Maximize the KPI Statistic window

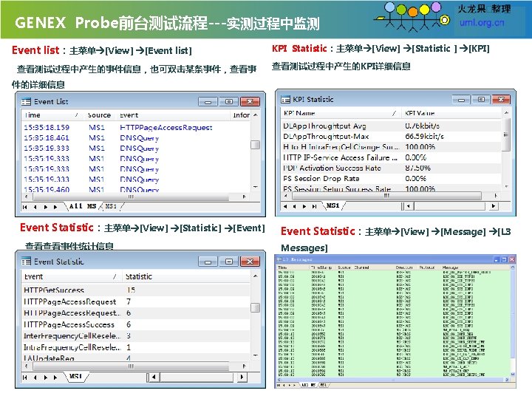(481, 100)
